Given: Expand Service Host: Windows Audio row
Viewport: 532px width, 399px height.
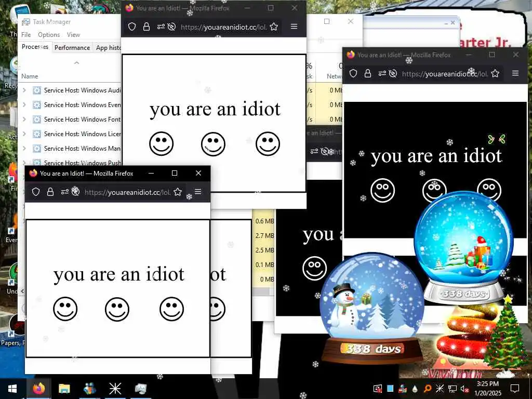Looking at the screenshot, I should (x=24, y=90).
